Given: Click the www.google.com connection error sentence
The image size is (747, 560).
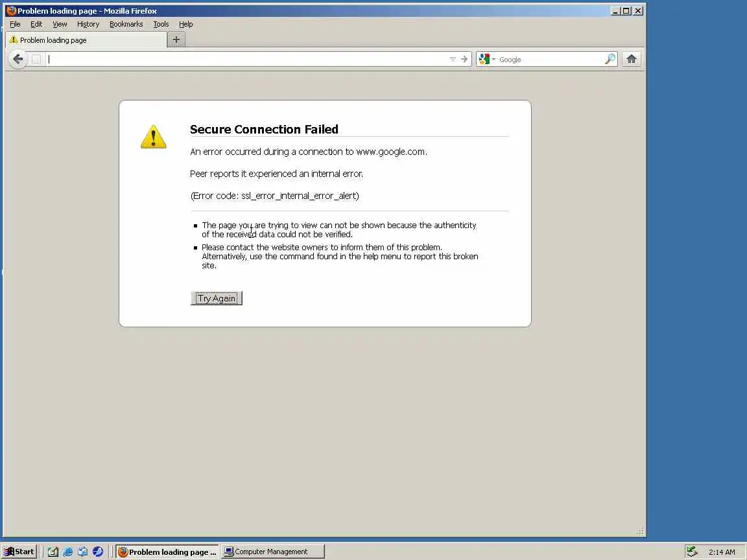Looking at the screenshot, I should tap(309, 152).
